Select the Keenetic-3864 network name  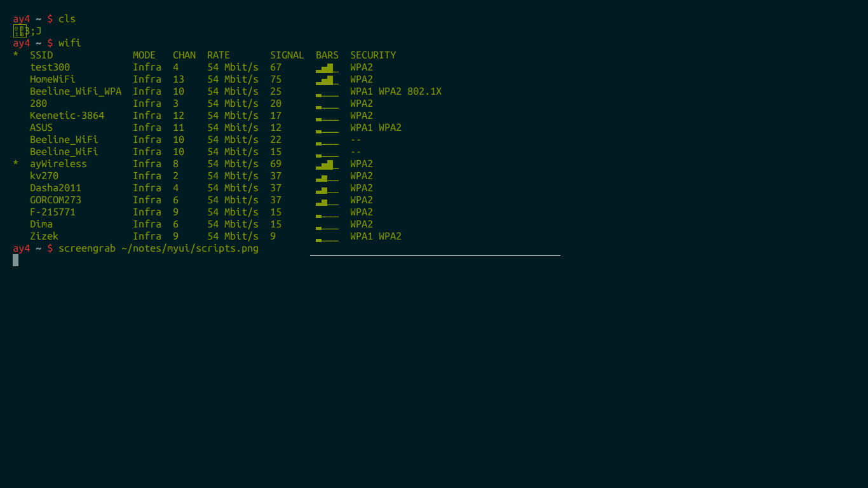tap(67, 116)
